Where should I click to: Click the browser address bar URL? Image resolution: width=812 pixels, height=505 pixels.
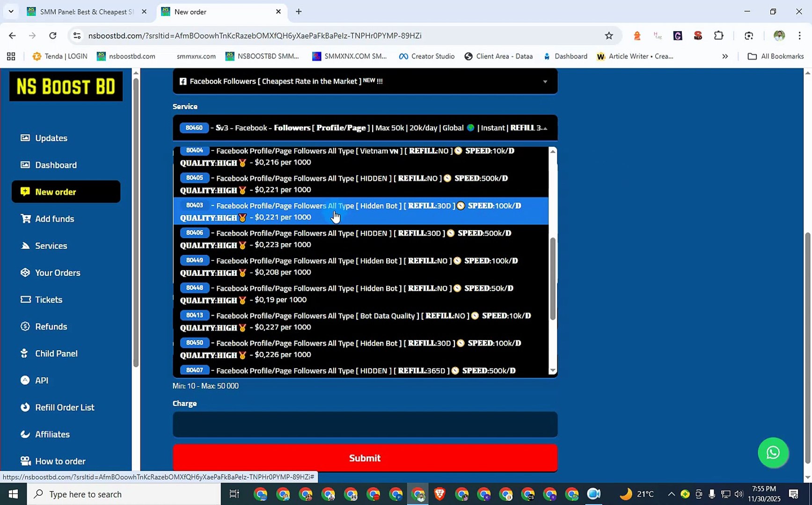pos(255,36)
